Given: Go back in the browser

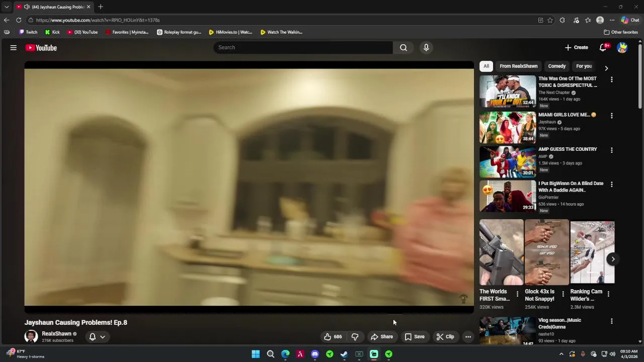Looking at the screenshot, I should point(7,20).
